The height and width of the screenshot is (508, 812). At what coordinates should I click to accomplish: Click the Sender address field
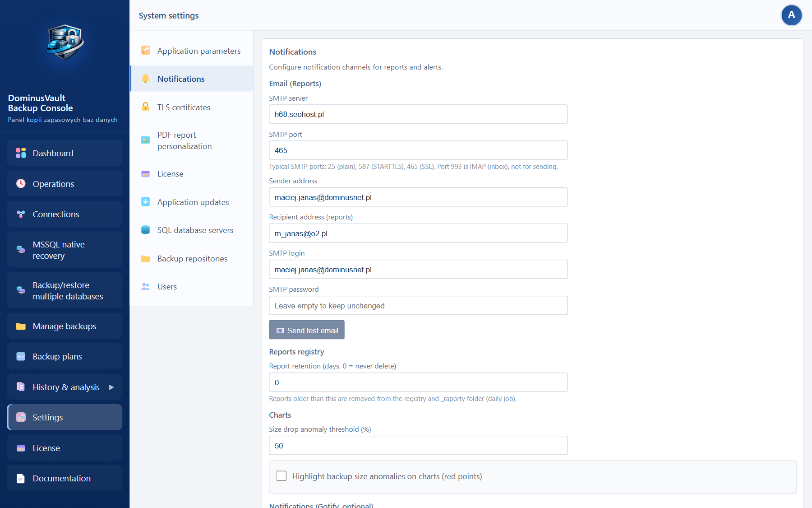(x=418, y=197)
